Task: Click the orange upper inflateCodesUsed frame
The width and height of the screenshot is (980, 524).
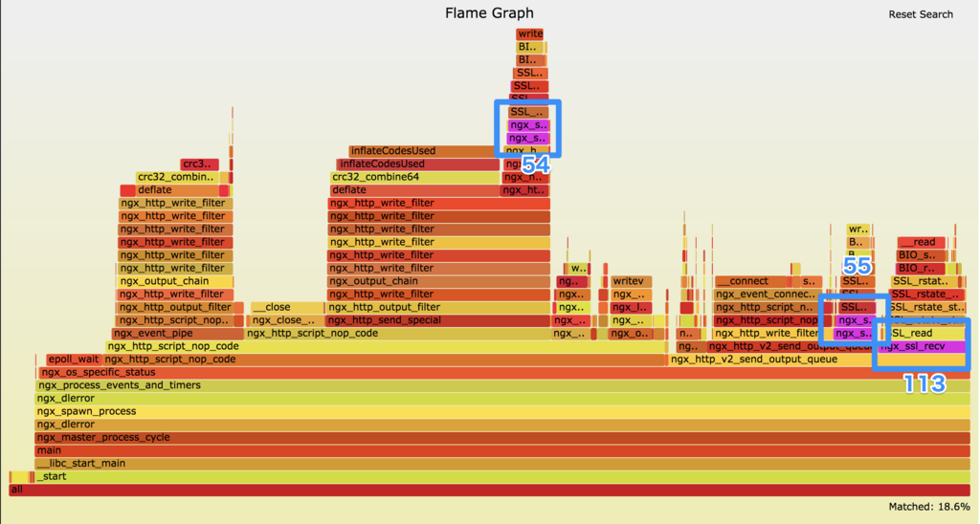Action: (x=422, y=151)
